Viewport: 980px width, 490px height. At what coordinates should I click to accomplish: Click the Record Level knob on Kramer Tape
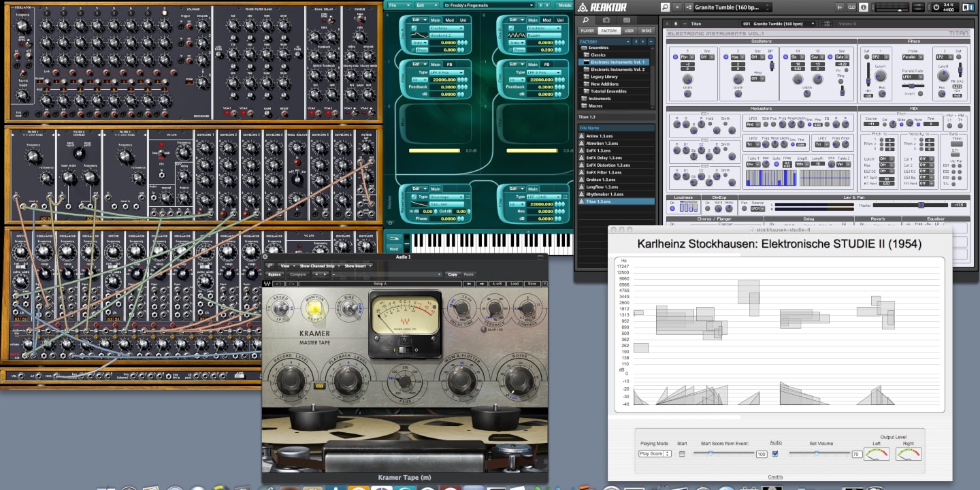pyautogui.click(x=291, y=380)
